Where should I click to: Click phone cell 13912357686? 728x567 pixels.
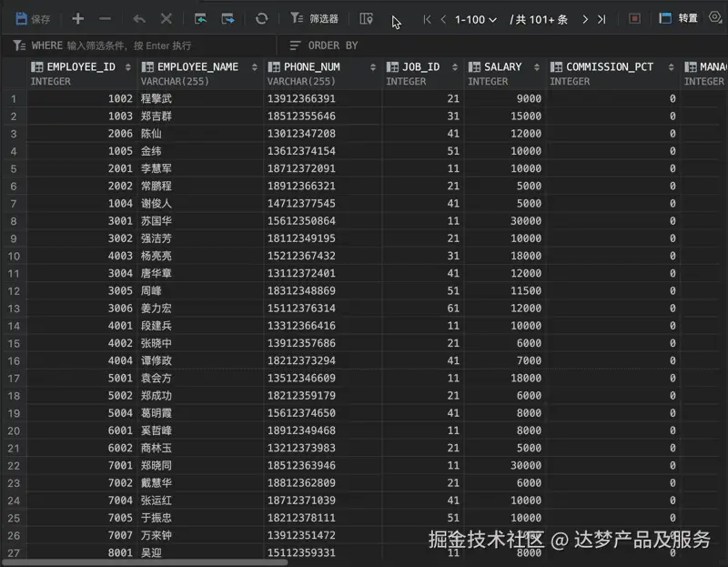click(323, 343)
